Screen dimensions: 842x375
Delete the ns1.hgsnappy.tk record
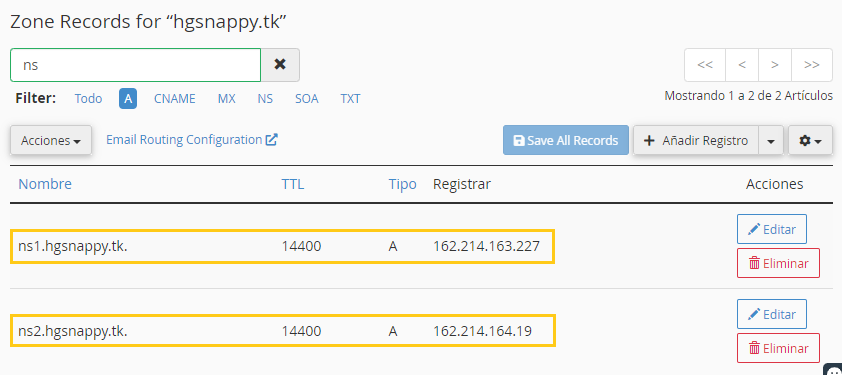click(x=778, y=263)
